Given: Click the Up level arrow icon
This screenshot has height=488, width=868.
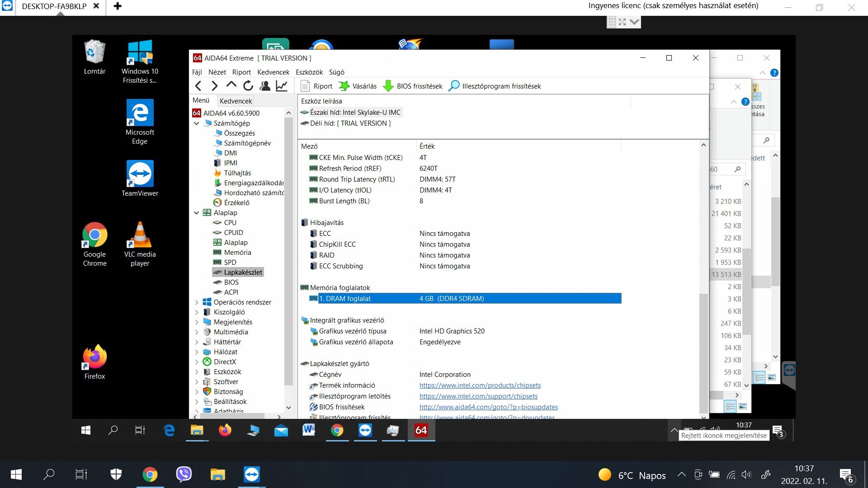Looking at the screenshot, I should pyautogui.click(x=231, y=85).
